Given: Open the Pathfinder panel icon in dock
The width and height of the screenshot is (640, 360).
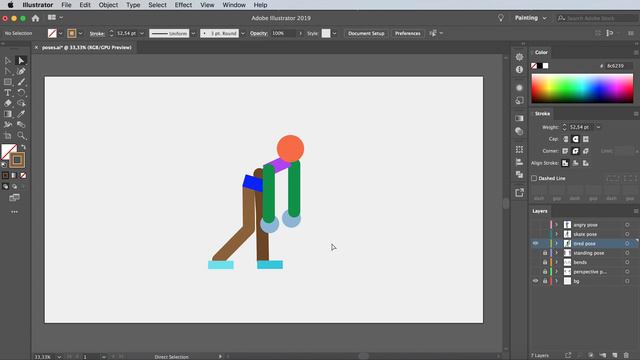Looking at the screenshot, I should 519,175.
